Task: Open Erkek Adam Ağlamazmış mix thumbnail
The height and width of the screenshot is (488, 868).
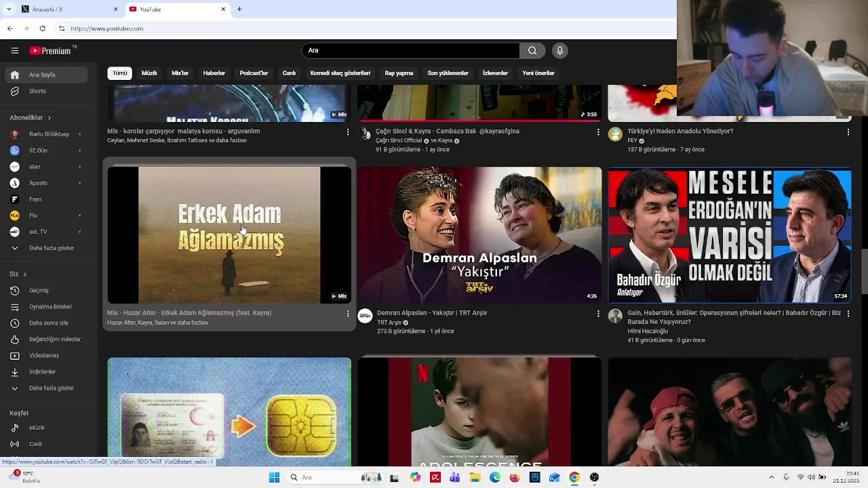Action: [229, 235]
